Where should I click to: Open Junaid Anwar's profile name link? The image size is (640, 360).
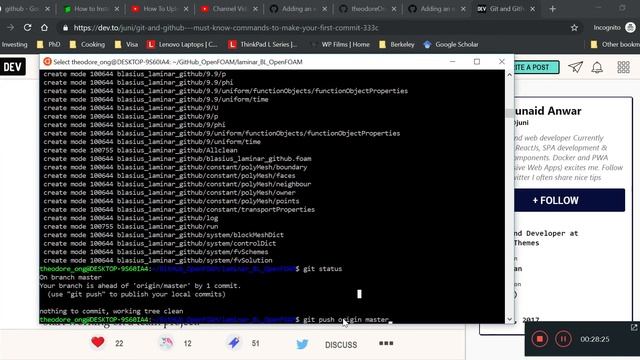point(548,111)
